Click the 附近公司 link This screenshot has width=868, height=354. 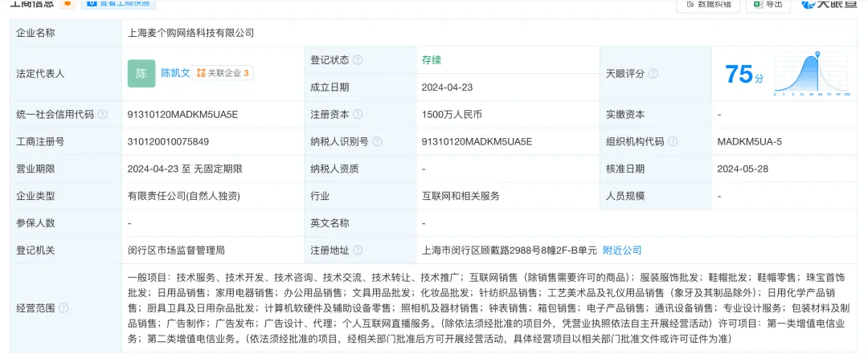[x=622, y=250]
